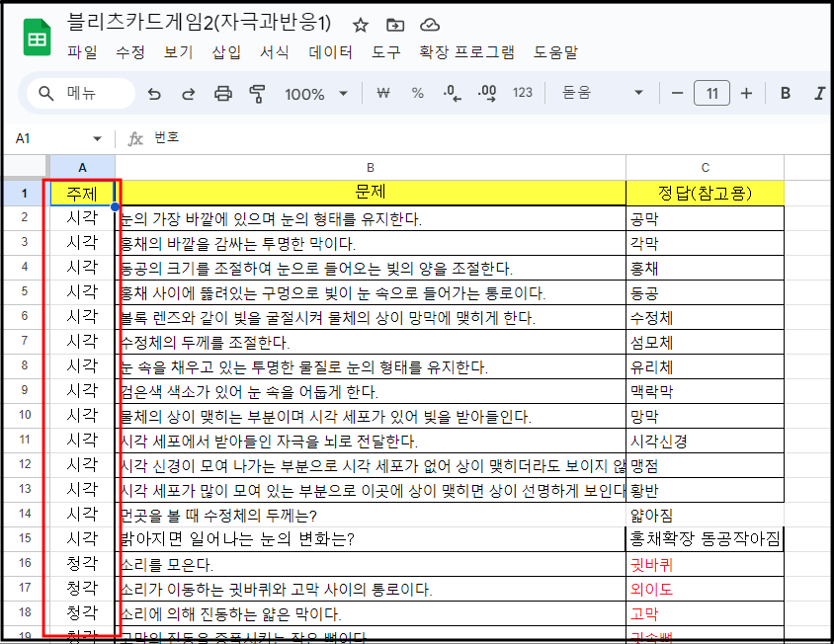Expand the name box A1 dropdown
The width and height of the screenshot is (834, 644).
(x=97, y=139)
